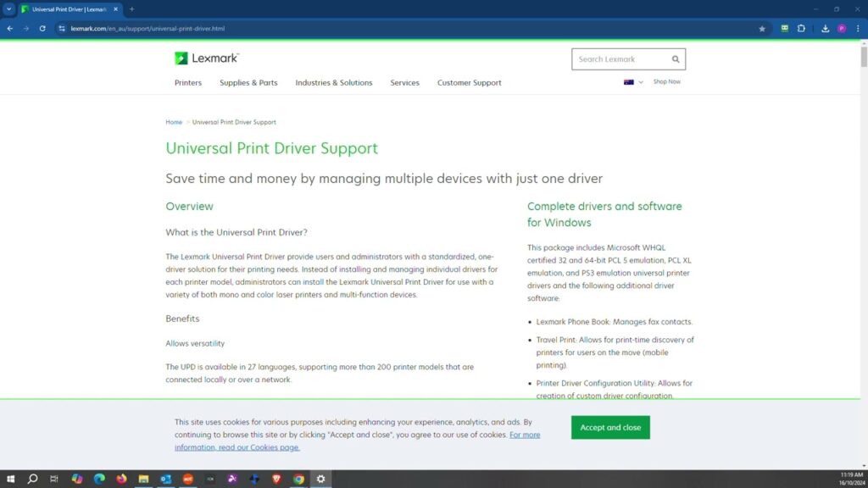Click the 'Universal Print Driver Support' heading
The height and width of the screenshot is (488, 868).
(272, 148)
